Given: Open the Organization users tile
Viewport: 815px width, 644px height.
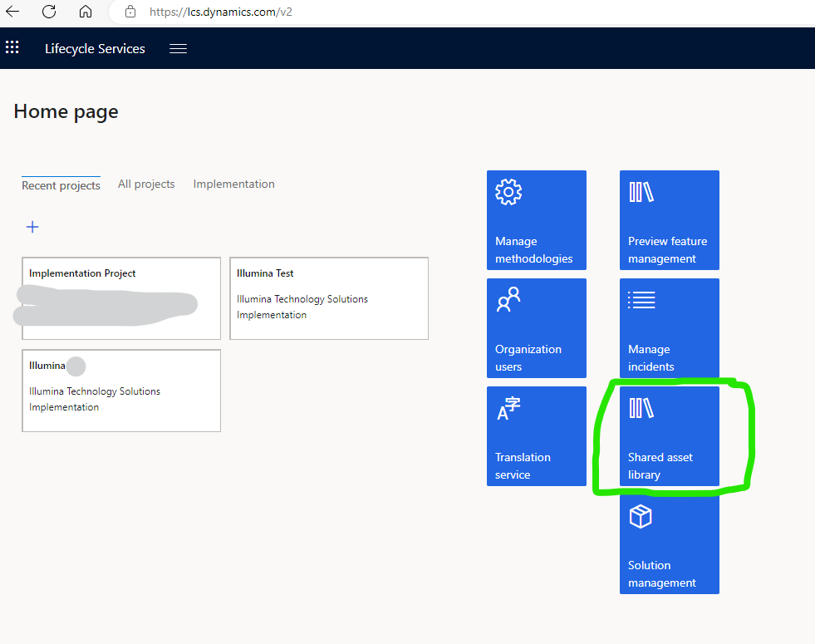Looking at the screenshot, I should (536, 328).
